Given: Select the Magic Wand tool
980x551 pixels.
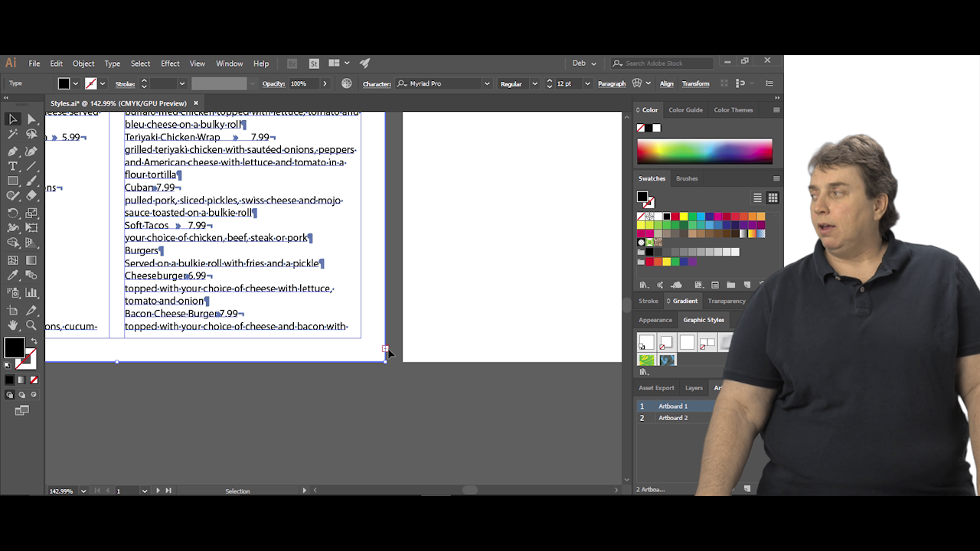Looking at the screenshot, I should coord(13,135).
